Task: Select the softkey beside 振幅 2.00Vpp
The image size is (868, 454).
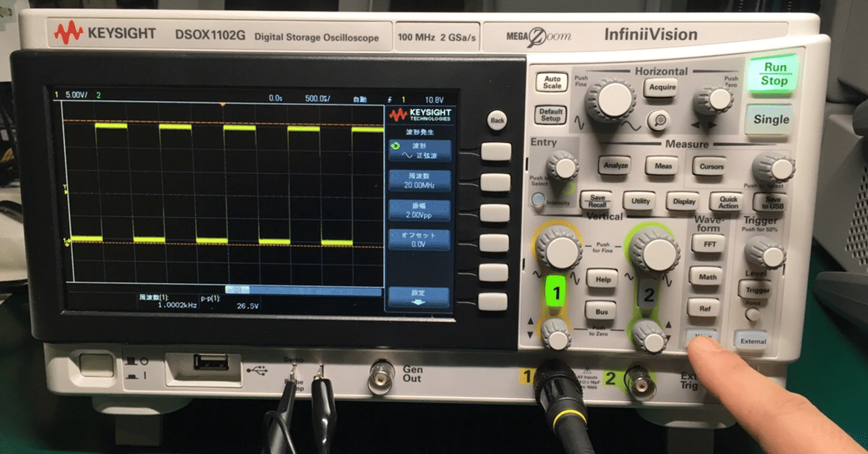Action: 494,212
